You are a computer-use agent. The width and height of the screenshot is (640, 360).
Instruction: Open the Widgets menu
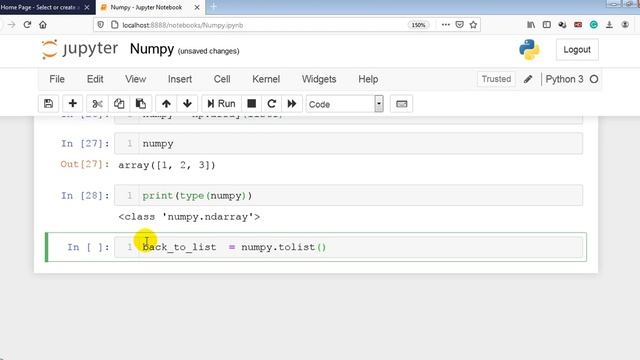click(x=319, y=79)
